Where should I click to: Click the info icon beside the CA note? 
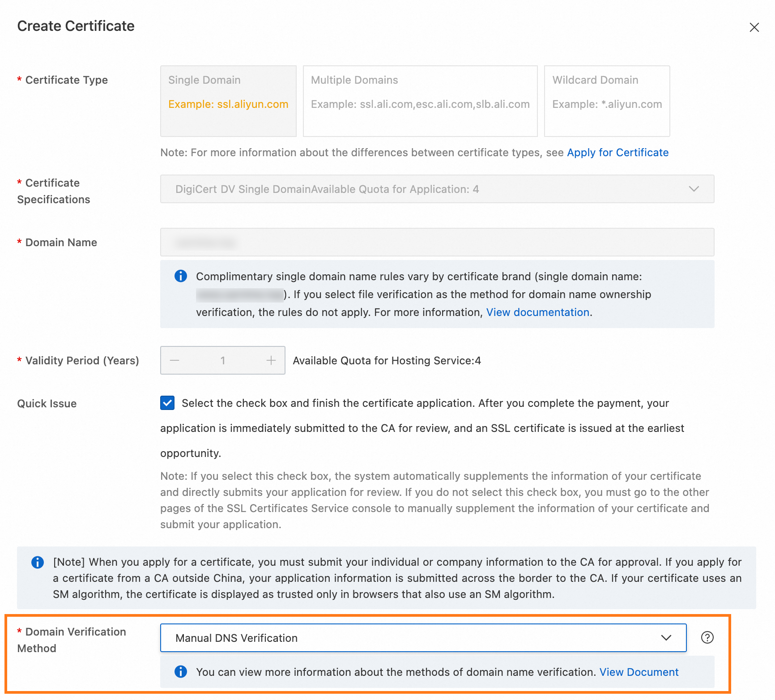click(x=38, y=562)
